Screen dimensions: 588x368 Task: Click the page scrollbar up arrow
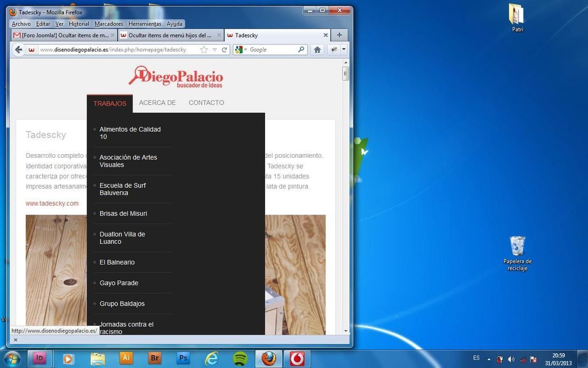[x=346, y=63]
